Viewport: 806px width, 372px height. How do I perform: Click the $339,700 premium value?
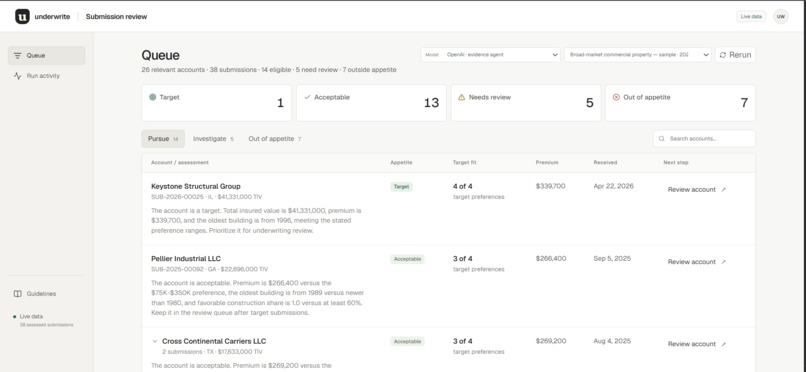tap(551, 187)
